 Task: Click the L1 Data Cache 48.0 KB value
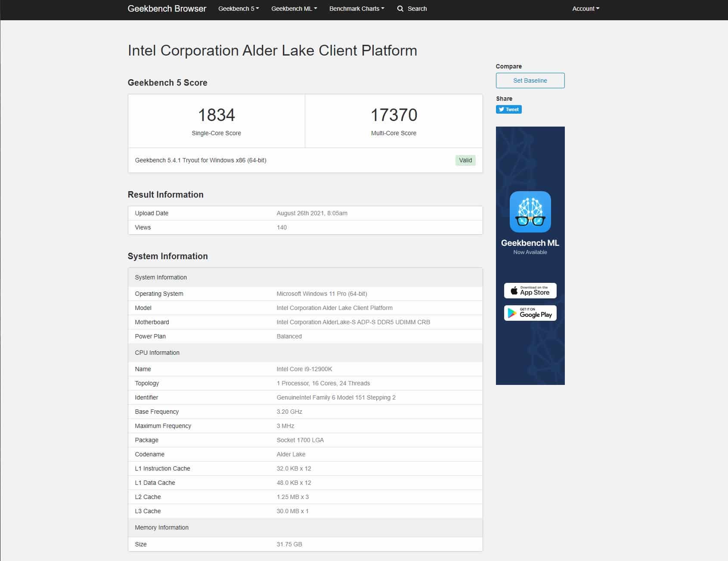(x=294, y=483)
